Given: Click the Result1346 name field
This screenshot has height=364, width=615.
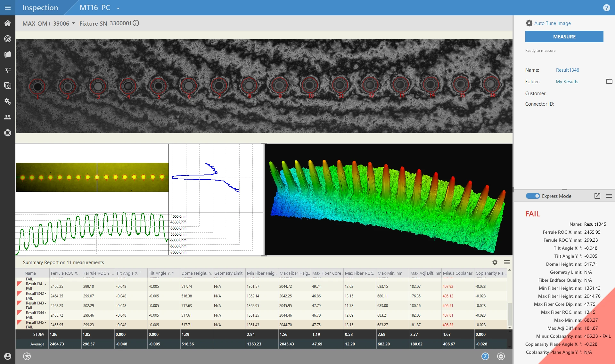Looking at the screenshot, I should [567, 70].
